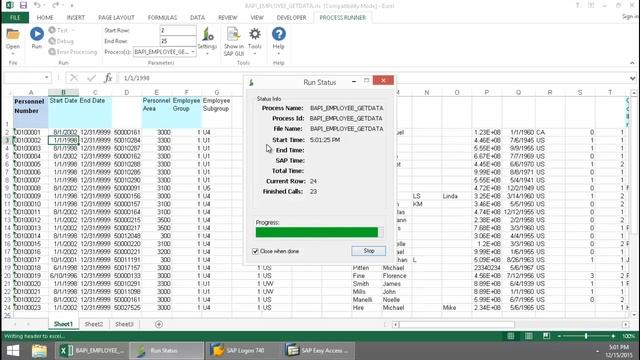Stop the running process
This screenshot has width=640, height=360.
click(369, 251)
